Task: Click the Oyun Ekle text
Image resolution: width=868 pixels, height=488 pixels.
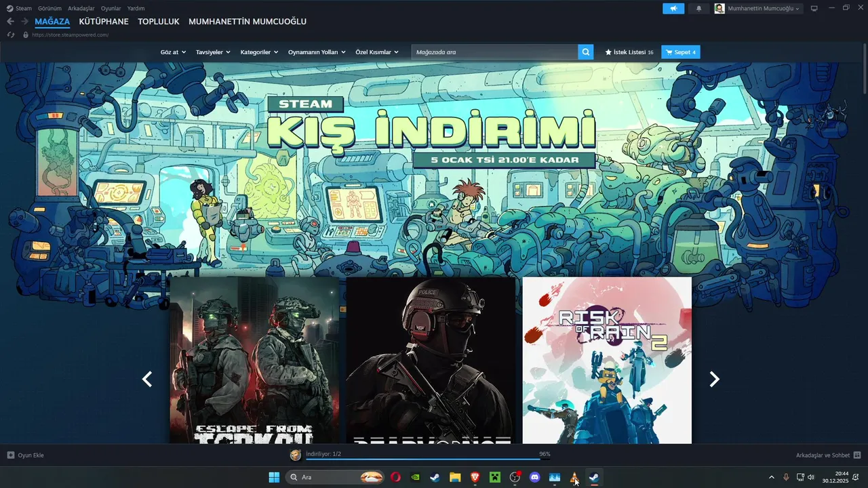Action: click(x=31, y=455)
